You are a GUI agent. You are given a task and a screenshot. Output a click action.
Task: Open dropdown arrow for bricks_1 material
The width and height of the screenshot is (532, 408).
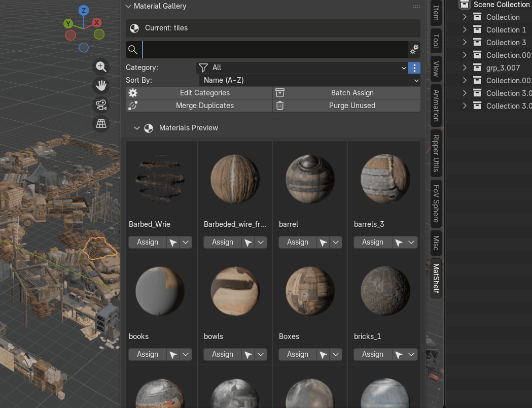411,354
